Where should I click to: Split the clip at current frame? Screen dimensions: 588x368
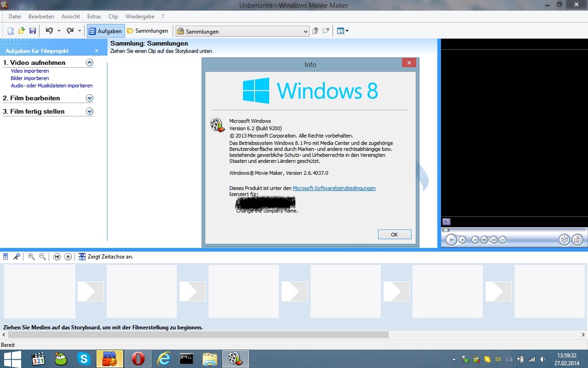[564, 240]
